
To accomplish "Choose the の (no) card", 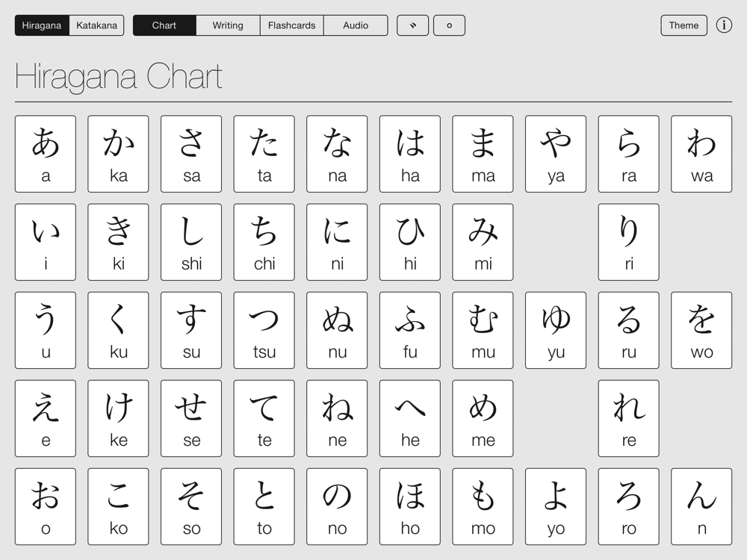I will 337,506.
